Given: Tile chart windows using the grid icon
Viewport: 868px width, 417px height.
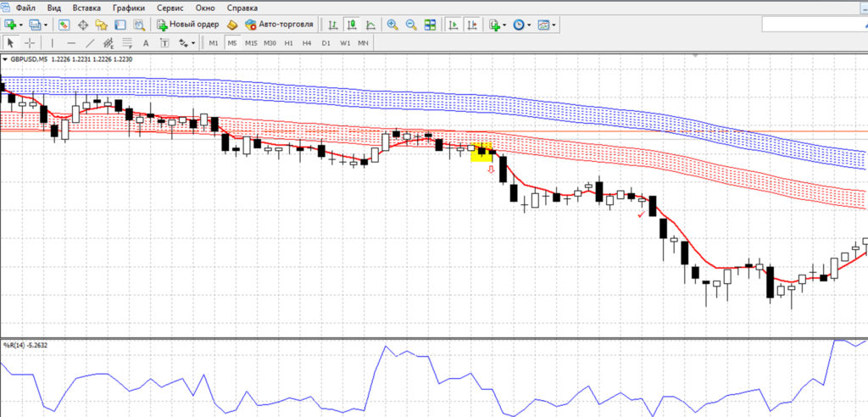Looking at the screenshot, I should [x=430, y=25].
